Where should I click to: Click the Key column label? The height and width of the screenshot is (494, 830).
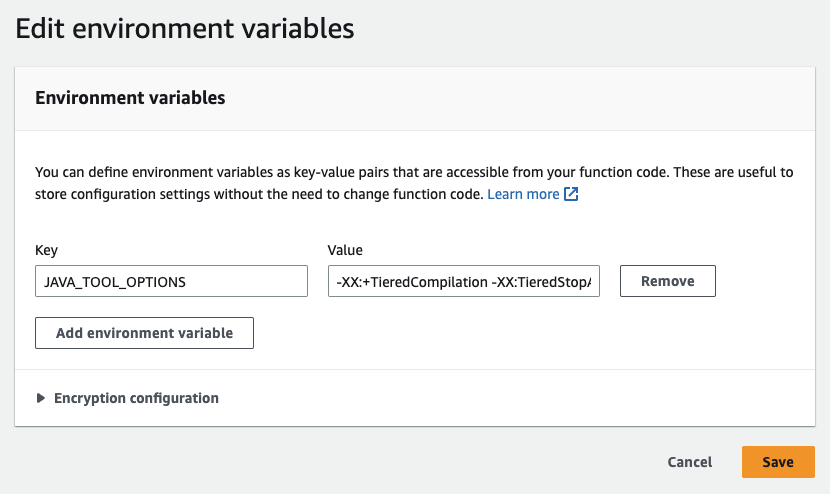[47, 250]
